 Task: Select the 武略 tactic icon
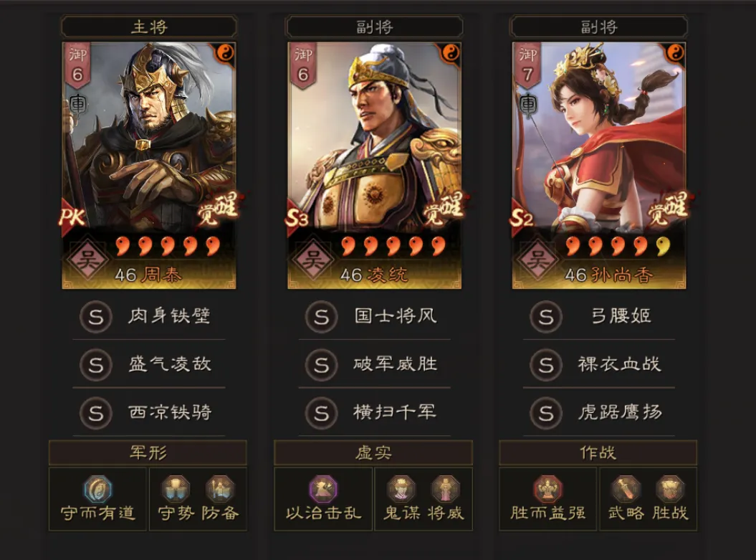click(x=626, y=489)
